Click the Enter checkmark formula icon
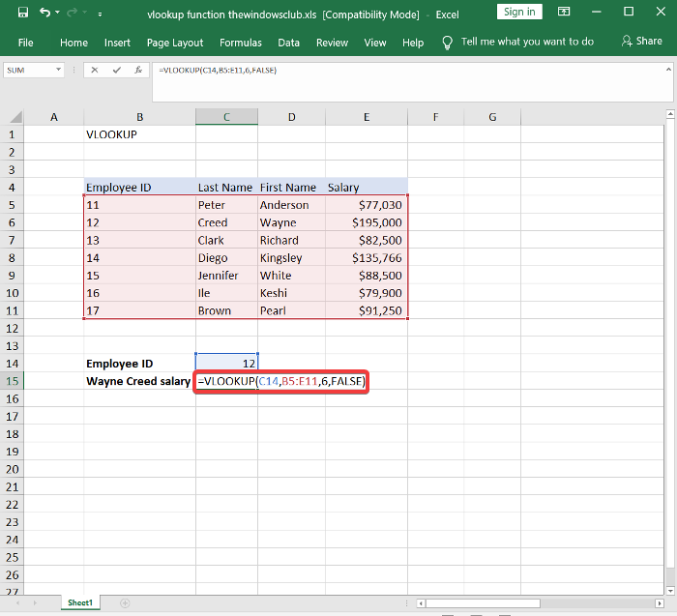Screen dimensions: 677x616 (x=117, y=71)
